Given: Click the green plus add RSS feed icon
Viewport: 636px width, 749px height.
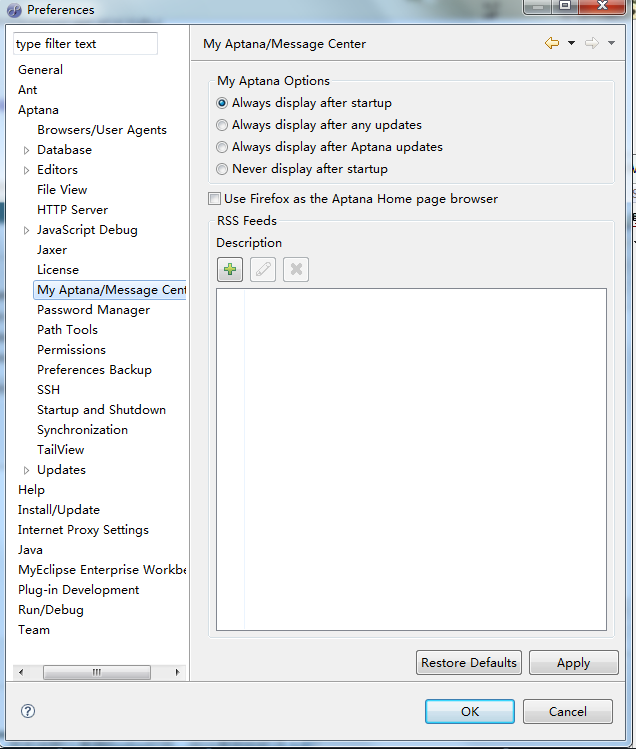Looking at the screenshot, I should pyautogui.click(x=230, y=269).
